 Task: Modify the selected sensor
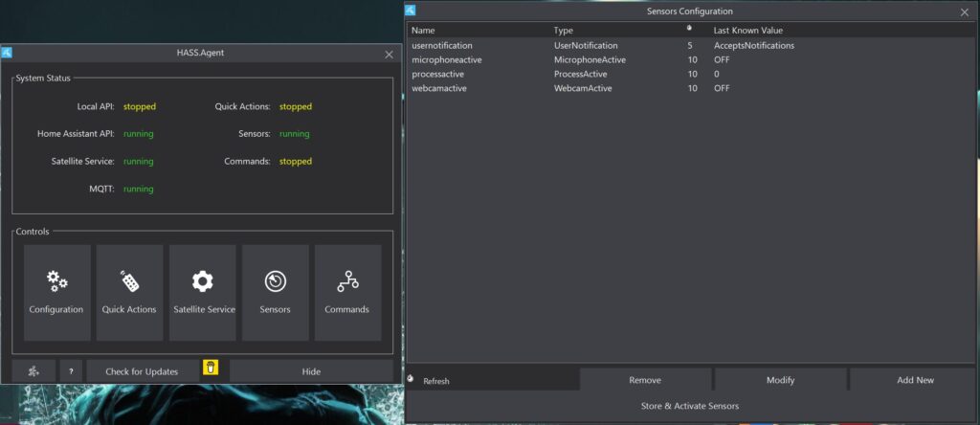pos(780,379)
